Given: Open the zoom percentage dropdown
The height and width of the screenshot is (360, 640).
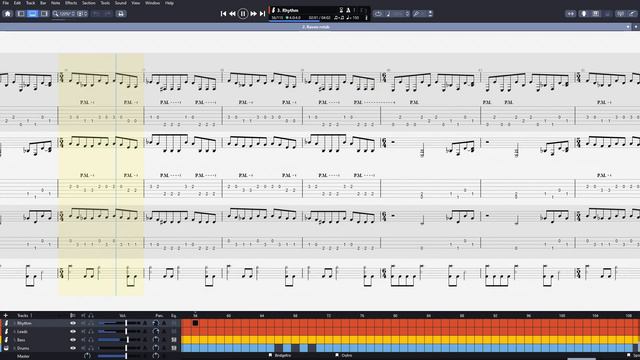Looking at the screenshot, I should 67,14.
